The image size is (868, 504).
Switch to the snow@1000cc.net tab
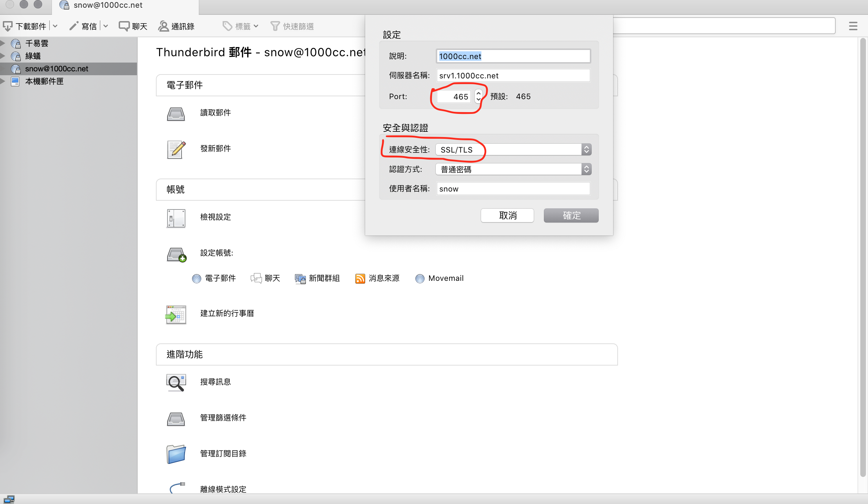125,6
